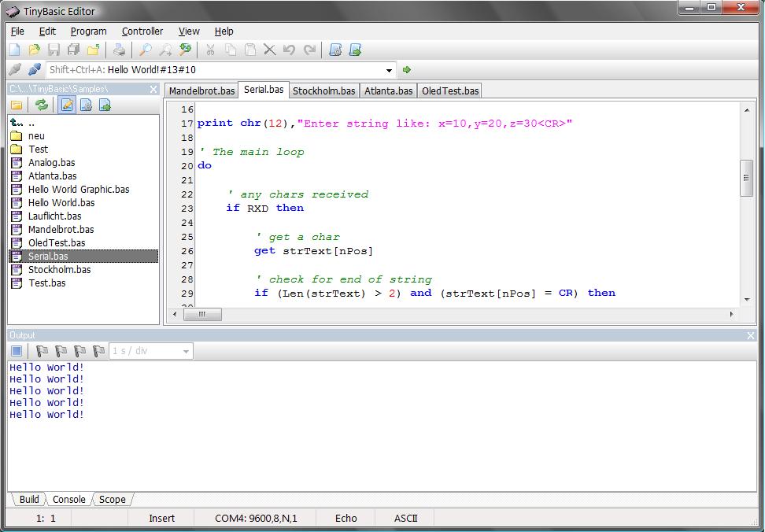This screenshot has width=765, height=532.
Task: Click the Compile program icon
Action: 335,50
